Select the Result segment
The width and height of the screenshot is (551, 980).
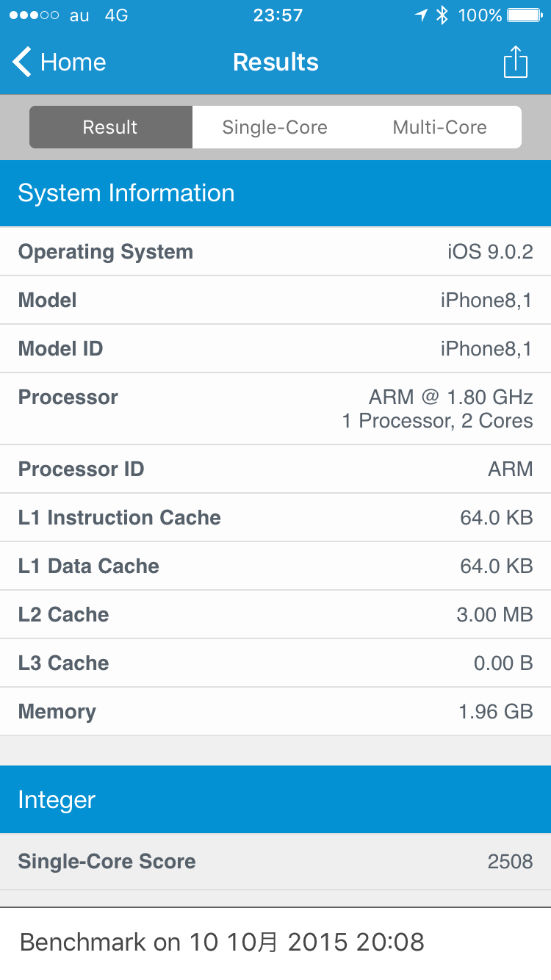(x=111, y=127)
